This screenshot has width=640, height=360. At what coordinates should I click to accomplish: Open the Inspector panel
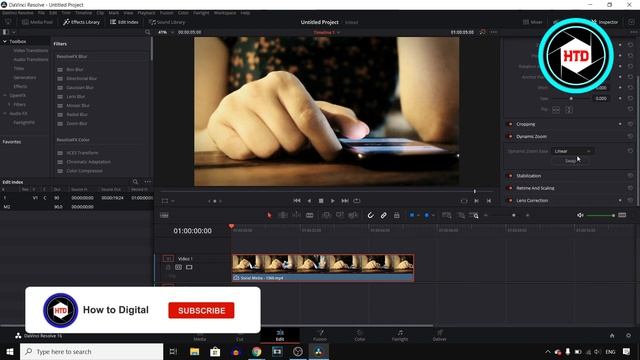604,22
